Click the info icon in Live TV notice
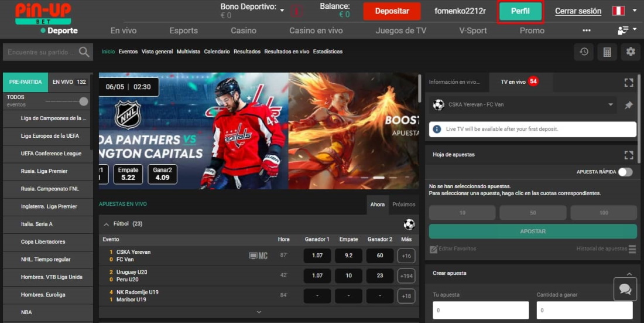Screen dimensions: 644x323 [x=437, y=129]
